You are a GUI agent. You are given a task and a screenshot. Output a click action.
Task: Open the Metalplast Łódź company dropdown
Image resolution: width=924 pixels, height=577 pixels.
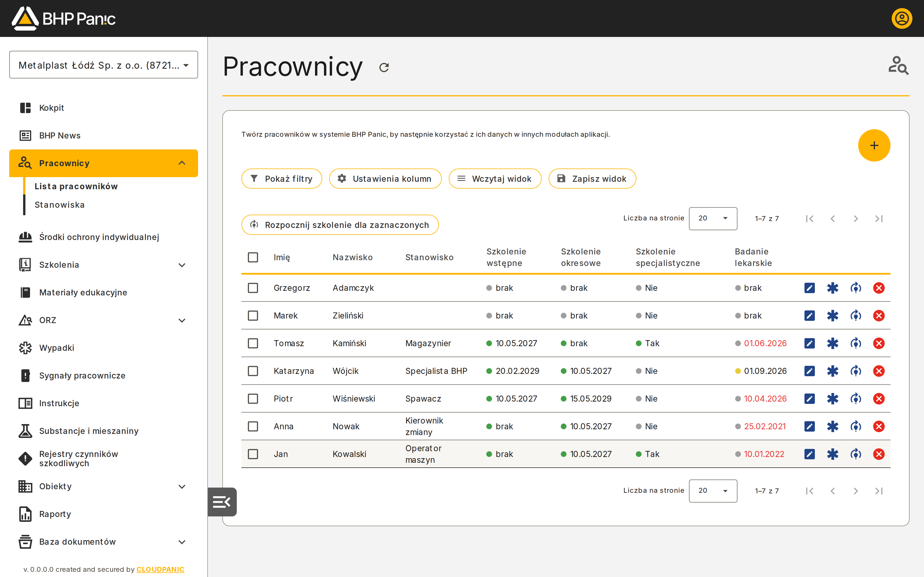[103, 65]
